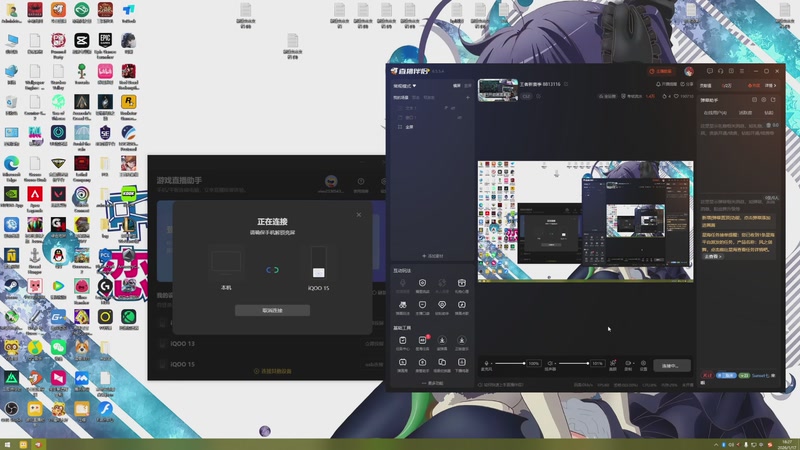Click the 去查看 > link
This screenshot has width=800, height=450.
(713, 257)
